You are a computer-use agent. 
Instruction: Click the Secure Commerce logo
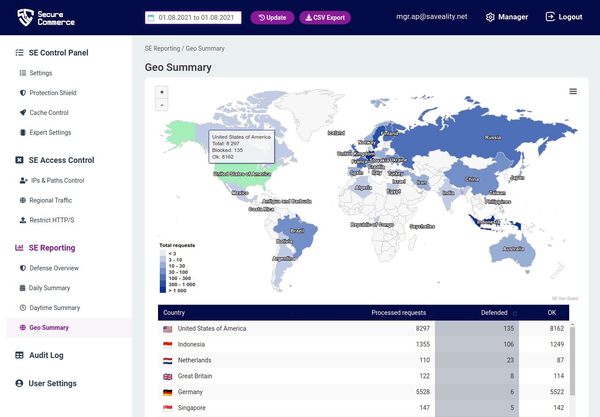coord(46,17)
